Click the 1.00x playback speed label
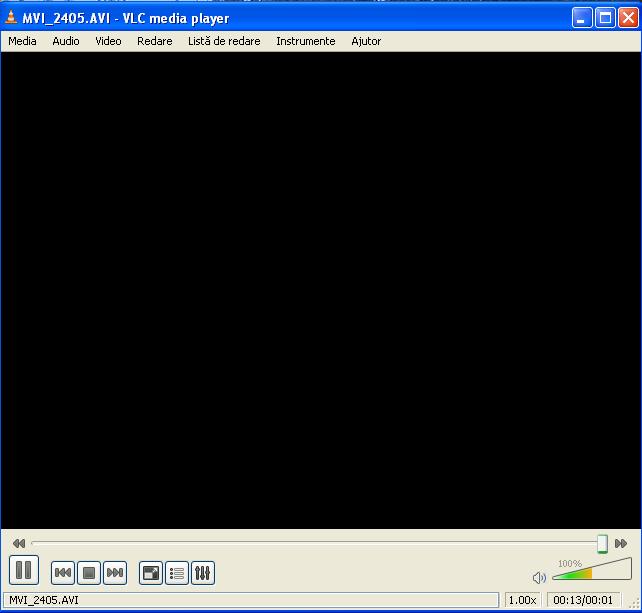 [522, 600]
